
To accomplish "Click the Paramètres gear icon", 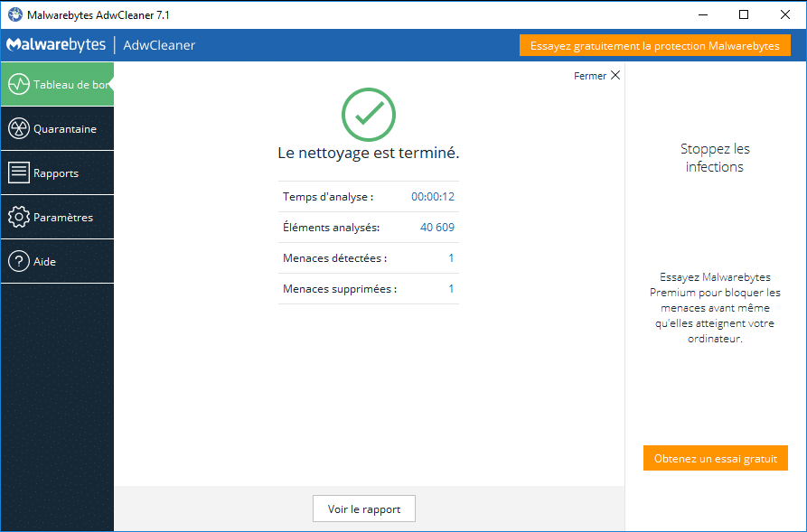I will [x=19, y=217].
